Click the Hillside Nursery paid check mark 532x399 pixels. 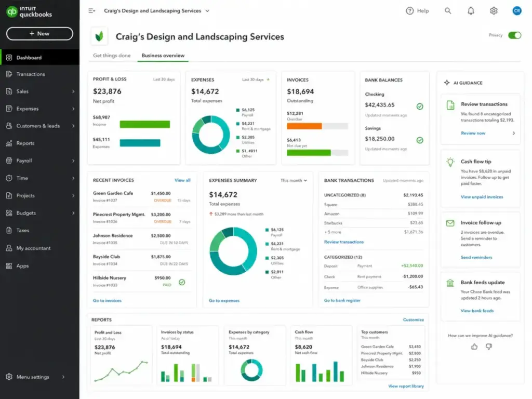click(182, 282)
